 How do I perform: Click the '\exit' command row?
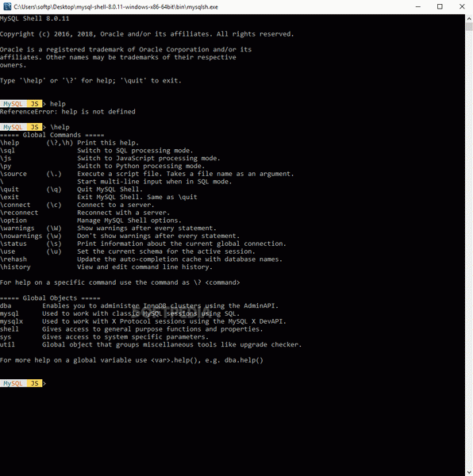pyautogui.click(x=98, y=197)
